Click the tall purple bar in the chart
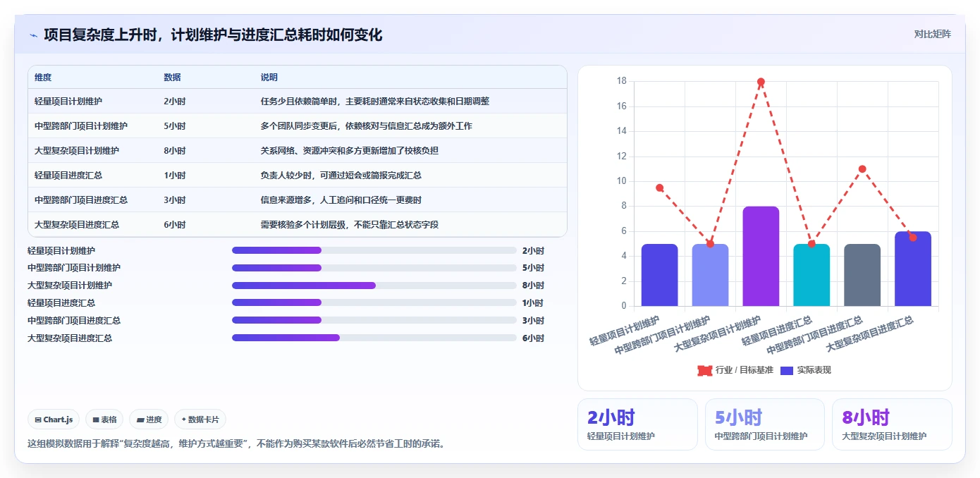 [x=761, y=256]
